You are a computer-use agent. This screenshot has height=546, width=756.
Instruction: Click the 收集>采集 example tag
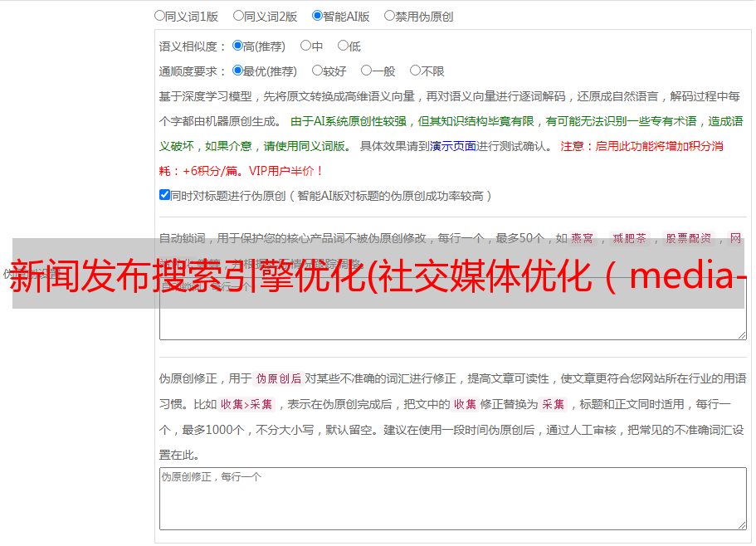pos(246,404)
